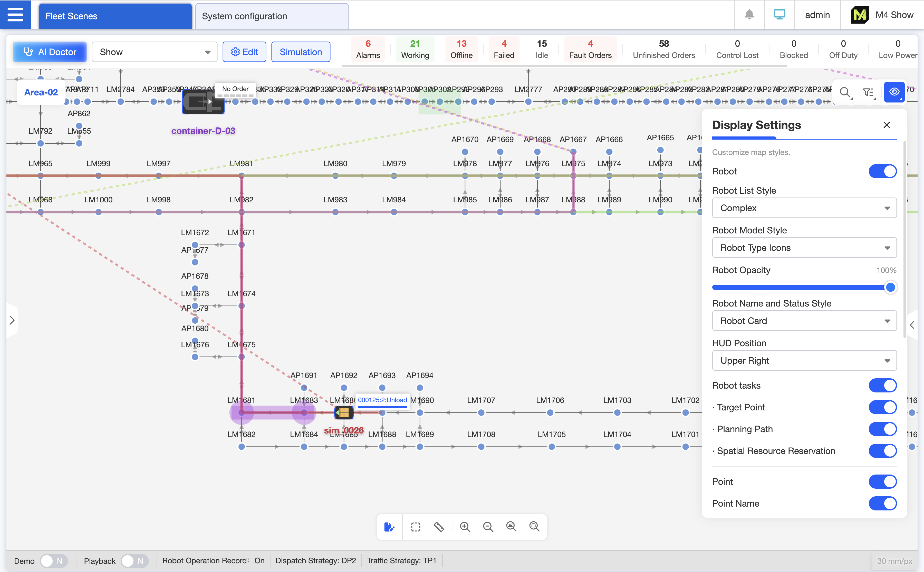Disable the Point Name toggle

tap(882, 504)
